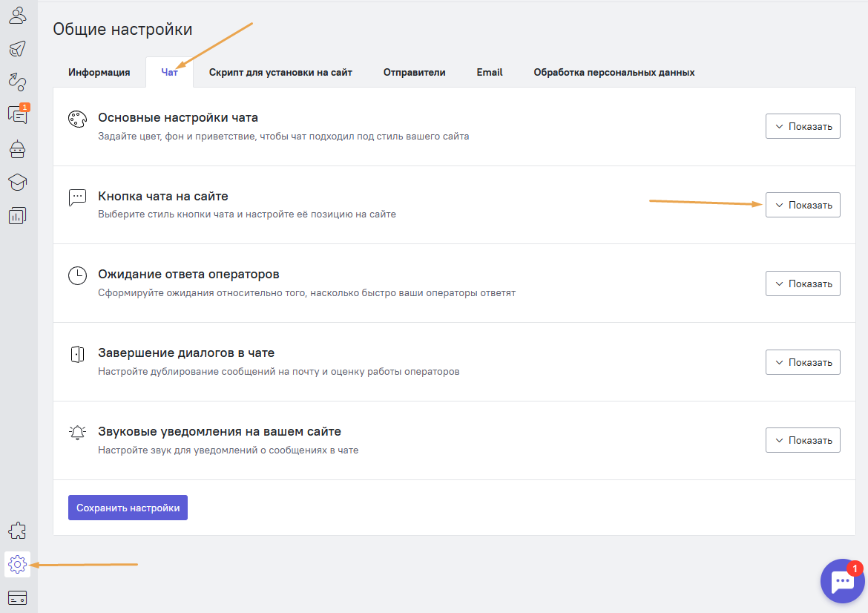Open the users icon in sidebar
Viewport: 868px width, 613px height.
17,15
